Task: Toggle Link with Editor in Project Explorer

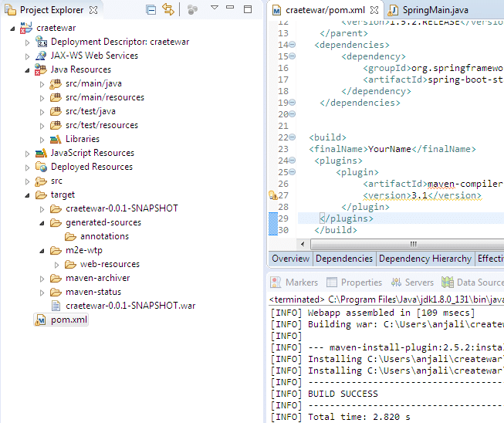Action: coord(168,10)
